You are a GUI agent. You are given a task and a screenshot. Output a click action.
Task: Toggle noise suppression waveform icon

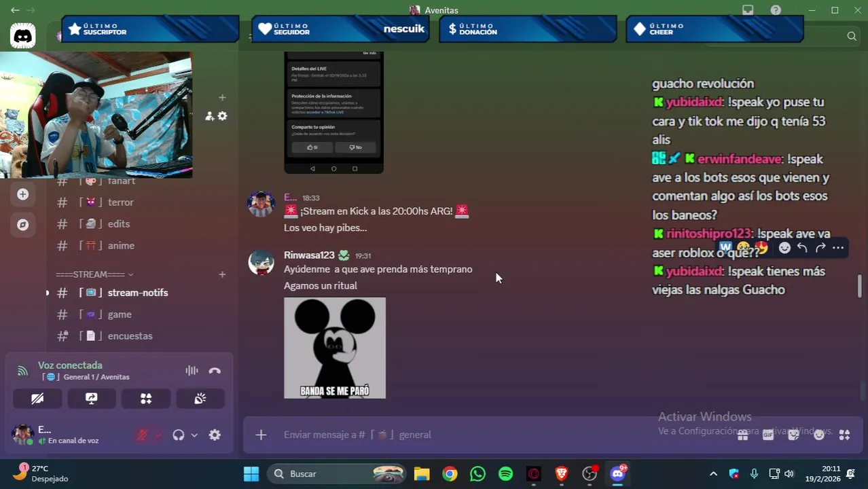point(192,371)
